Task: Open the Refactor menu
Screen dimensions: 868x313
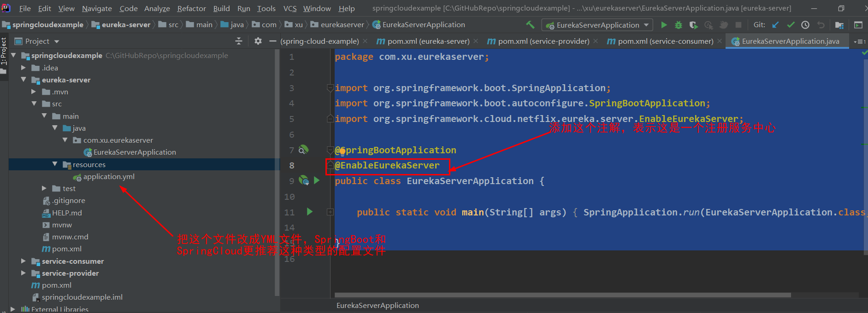Action: coord(191,8)
